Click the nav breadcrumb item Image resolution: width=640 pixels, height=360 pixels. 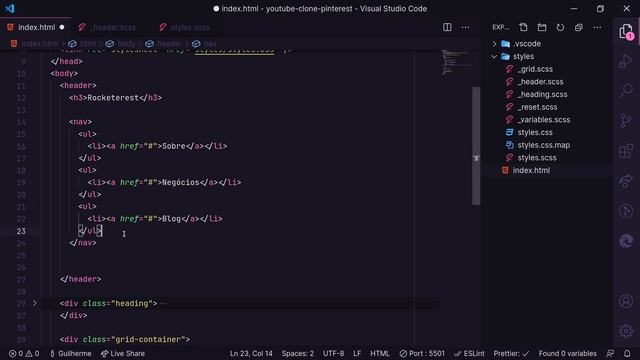[x=210, y=44]
